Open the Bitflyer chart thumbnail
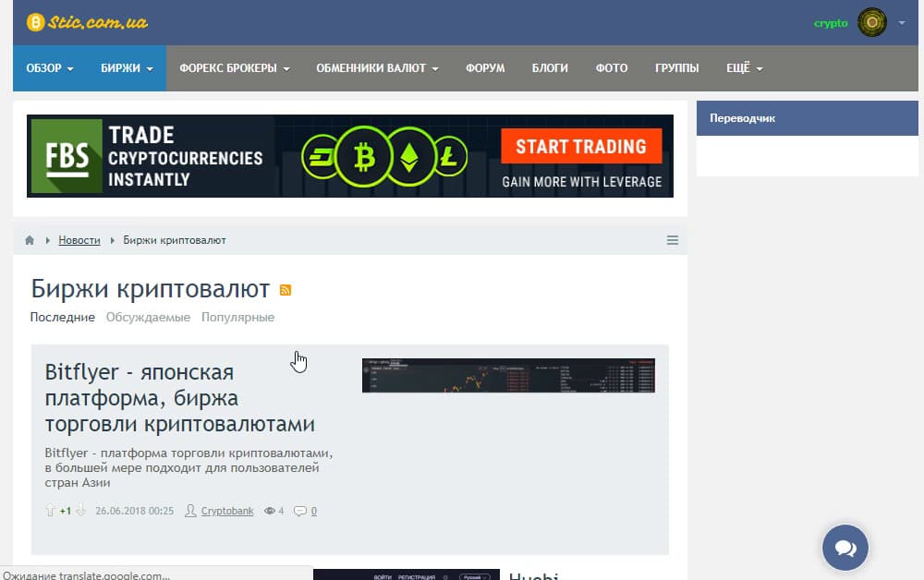Image resolution: width=924 pixels, height=580 pixels. [x=508, y=375]
